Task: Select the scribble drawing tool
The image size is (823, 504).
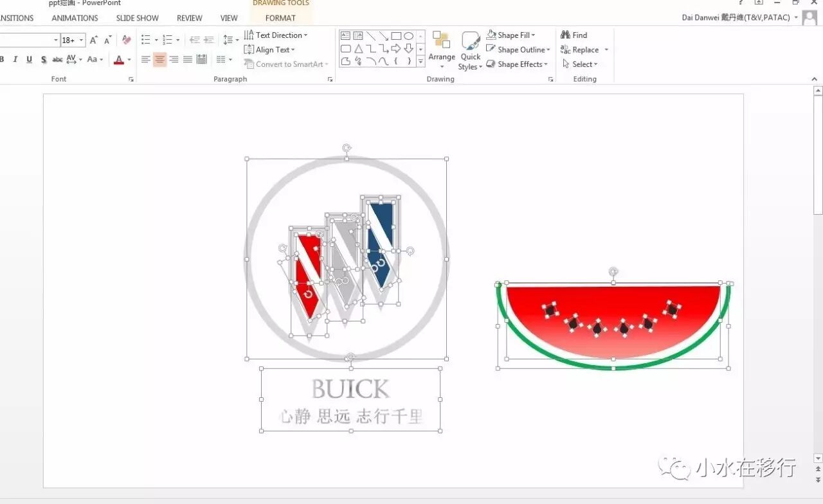Action: pyautogui.click(x=358, y=62)
